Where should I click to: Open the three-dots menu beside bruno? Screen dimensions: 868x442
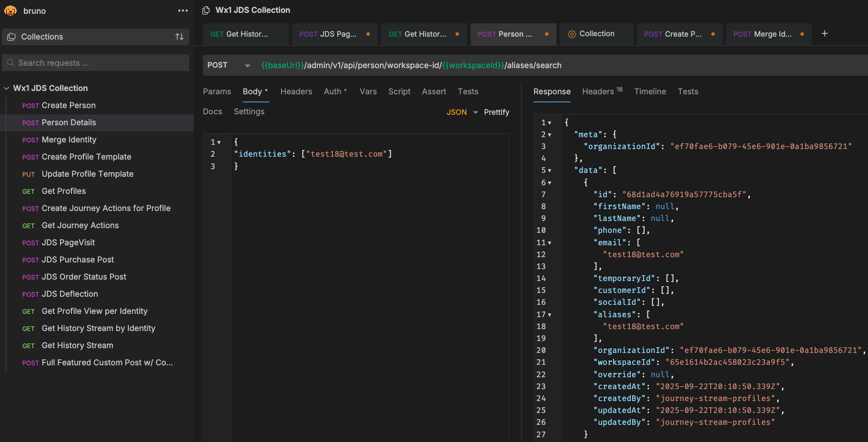(x=183, y=10)
